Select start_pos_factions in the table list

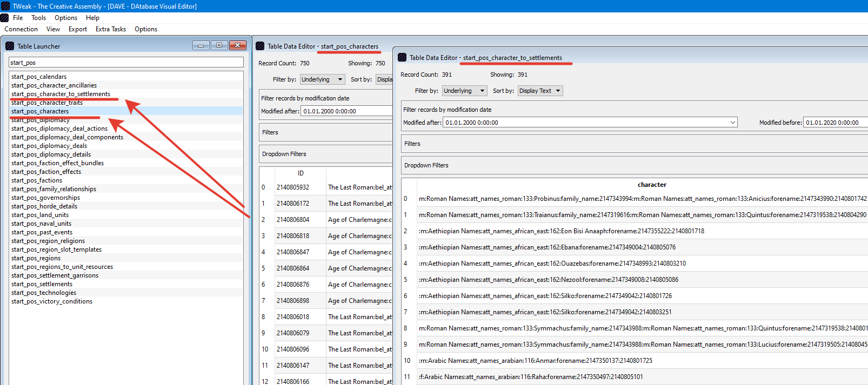pos(37,180)
